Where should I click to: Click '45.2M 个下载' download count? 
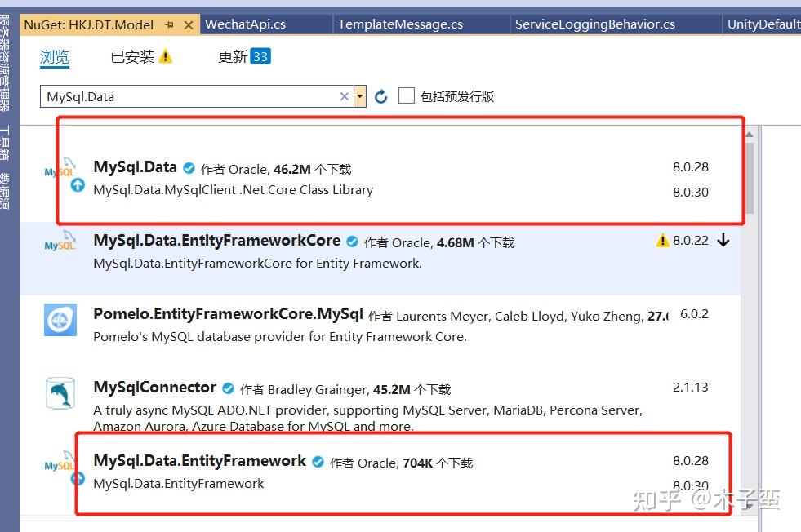(x=412, y=390)
